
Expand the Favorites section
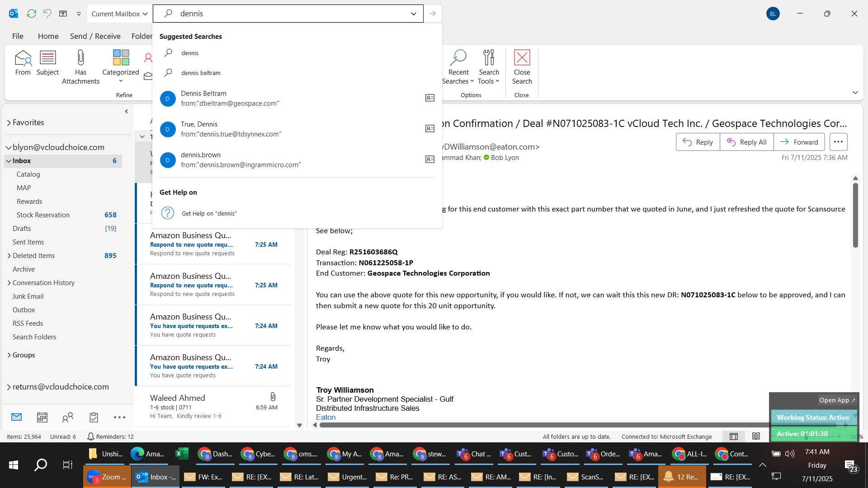[x=9, y=122]
